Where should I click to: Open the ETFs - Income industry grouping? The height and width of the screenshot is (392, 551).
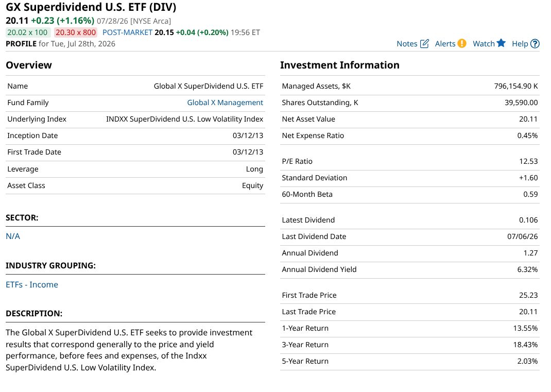(x=32, y=284)
